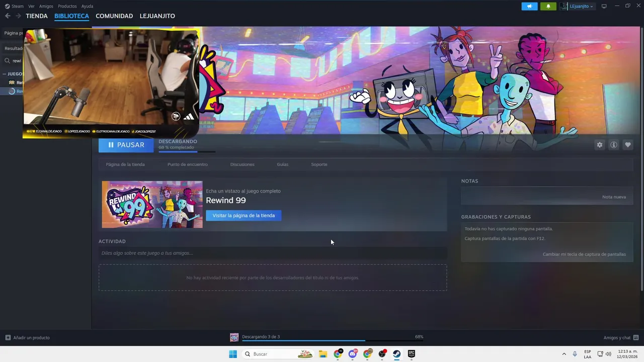644x362 pixels.
Task: Go back with the left arrow
Action: [8, 16]
